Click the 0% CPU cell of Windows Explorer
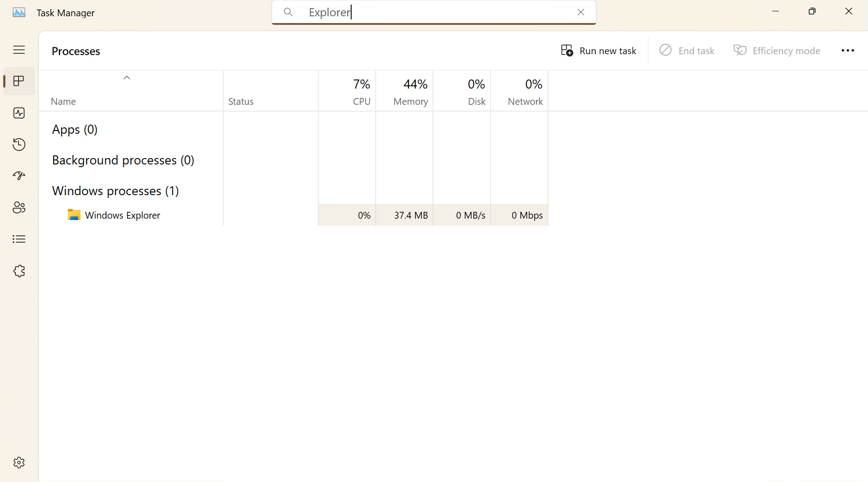This screenshot has width=868, height=482. tap(347, 215)
